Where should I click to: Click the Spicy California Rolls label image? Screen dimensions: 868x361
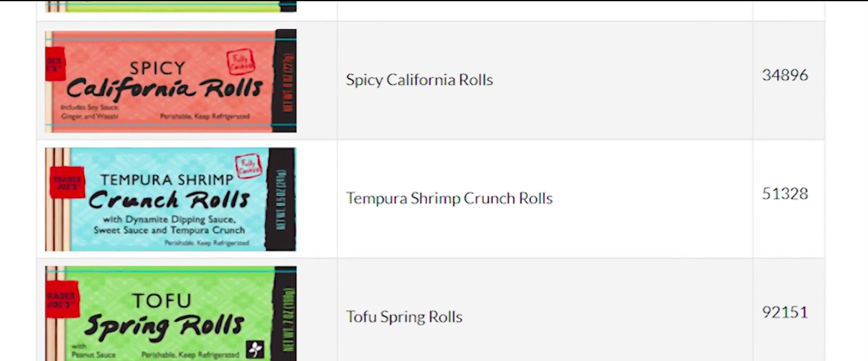pyautogui.click(x=171, y=81)
